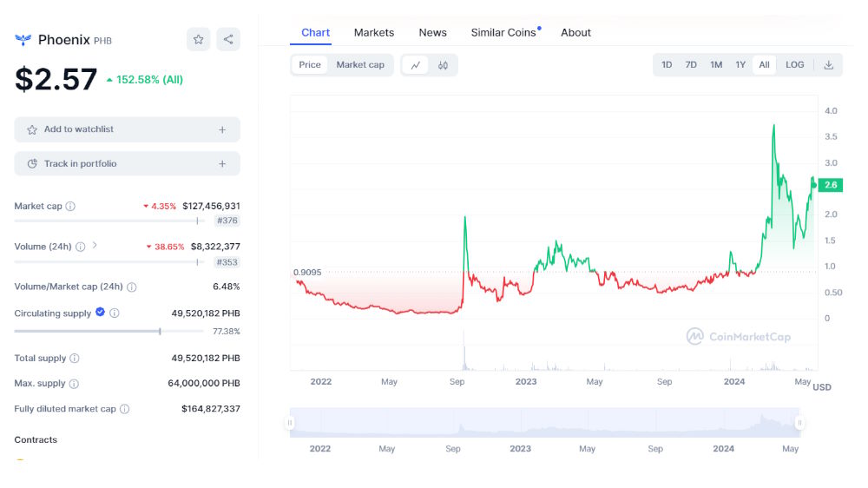The image size is (868, 488).
Task: Select the candlestick chart view icon
Action: [x=443, y=65]
